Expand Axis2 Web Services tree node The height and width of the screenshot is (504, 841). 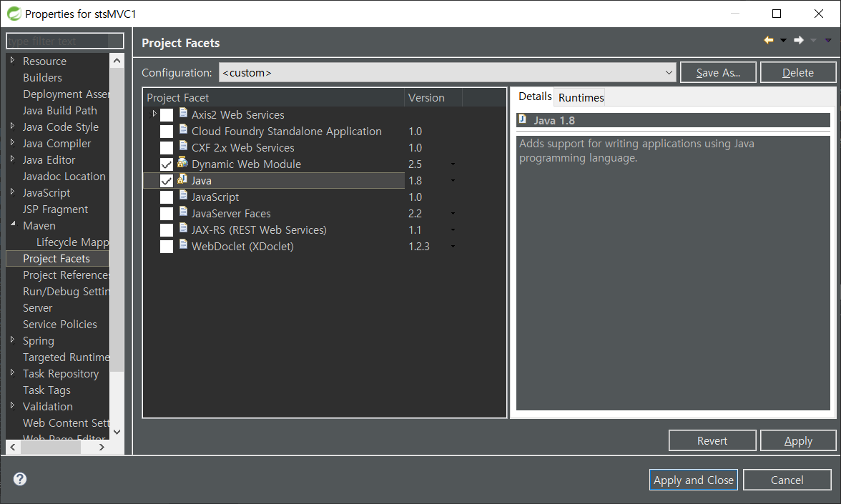[x=154, y=114]
